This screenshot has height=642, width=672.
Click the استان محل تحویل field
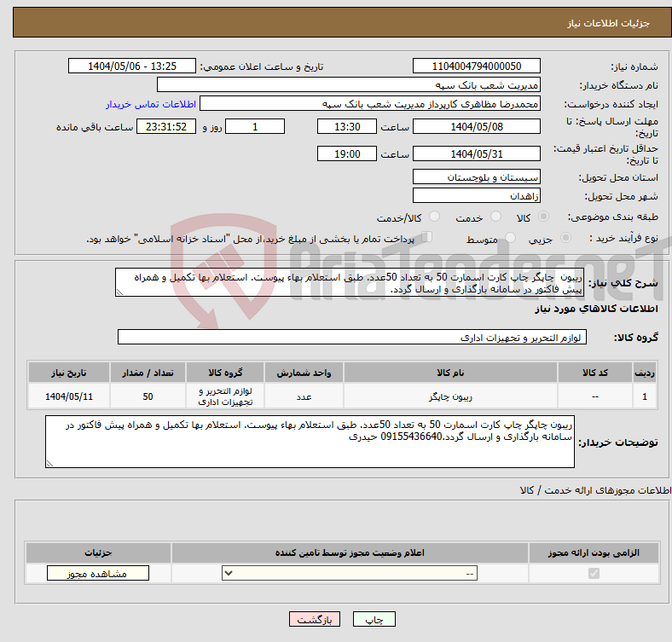click(x=476, y=176)
